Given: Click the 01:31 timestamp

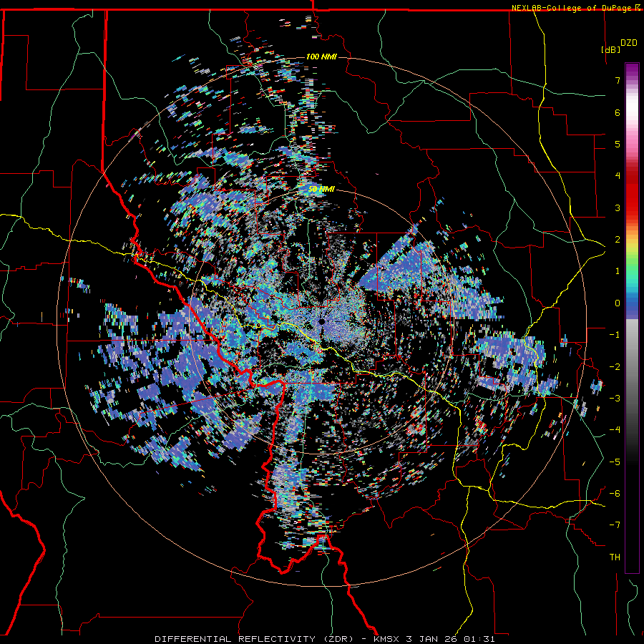Looking at the screenshot, I should tap(479, 639).
